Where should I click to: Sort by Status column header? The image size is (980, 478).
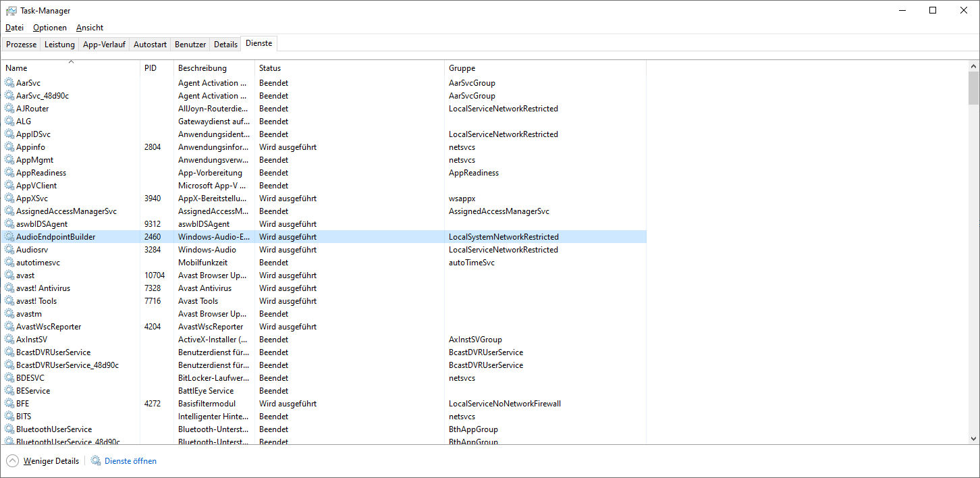pyautogui.click(x=349, y=68)
